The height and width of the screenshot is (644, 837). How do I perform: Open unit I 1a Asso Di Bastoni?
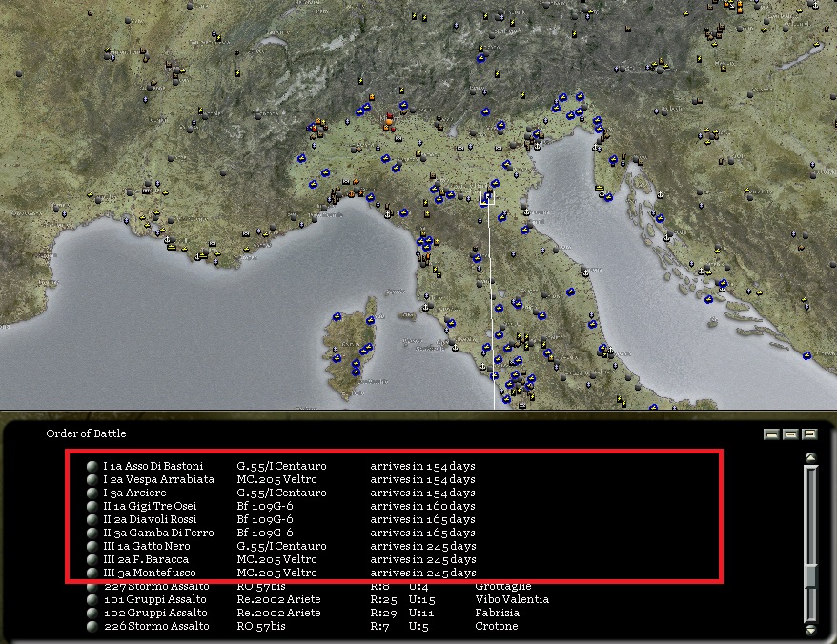click(x=153, y=466)
